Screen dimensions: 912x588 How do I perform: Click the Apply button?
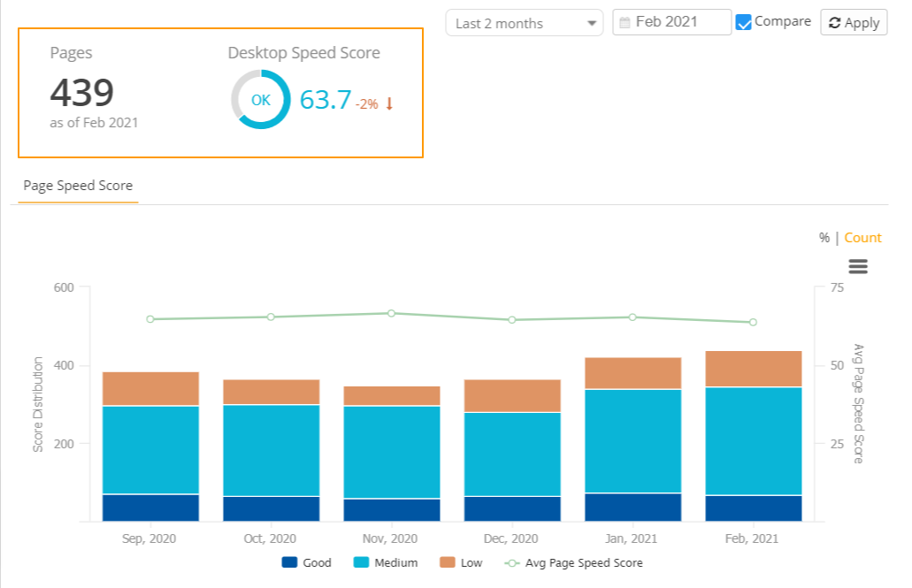(x=853, y=22)
